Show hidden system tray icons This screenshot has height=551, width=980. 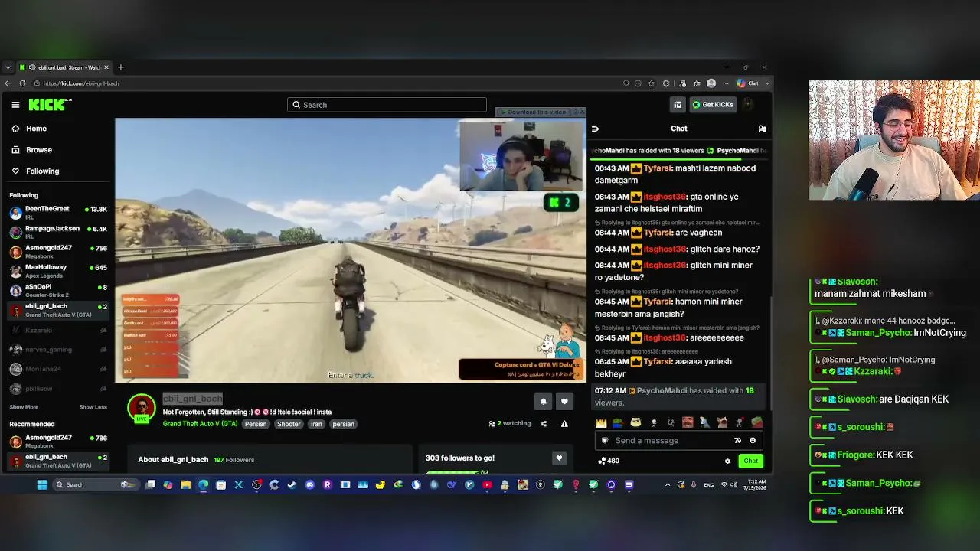click(x=667, y=484)
